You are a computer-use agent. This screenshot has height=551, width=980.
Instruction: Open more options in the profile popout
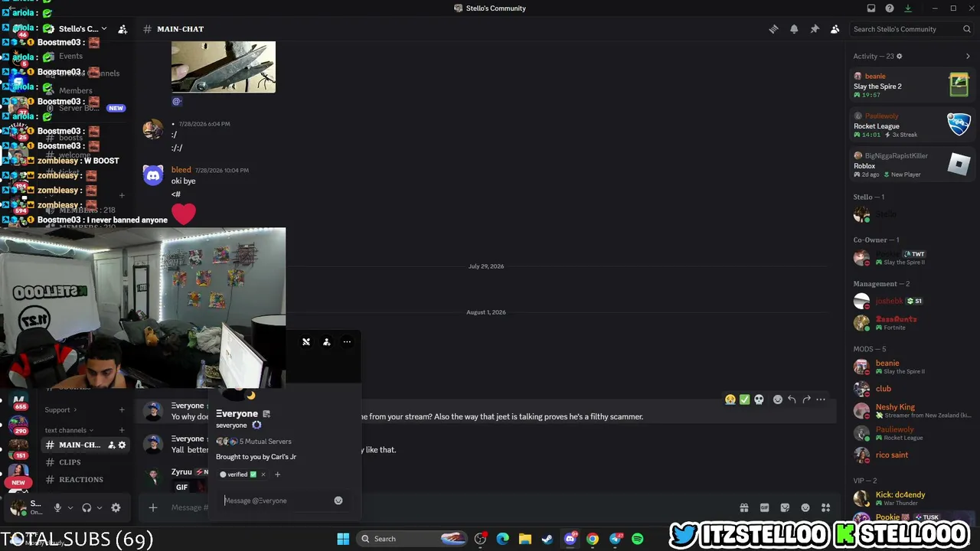pos(347,342)
